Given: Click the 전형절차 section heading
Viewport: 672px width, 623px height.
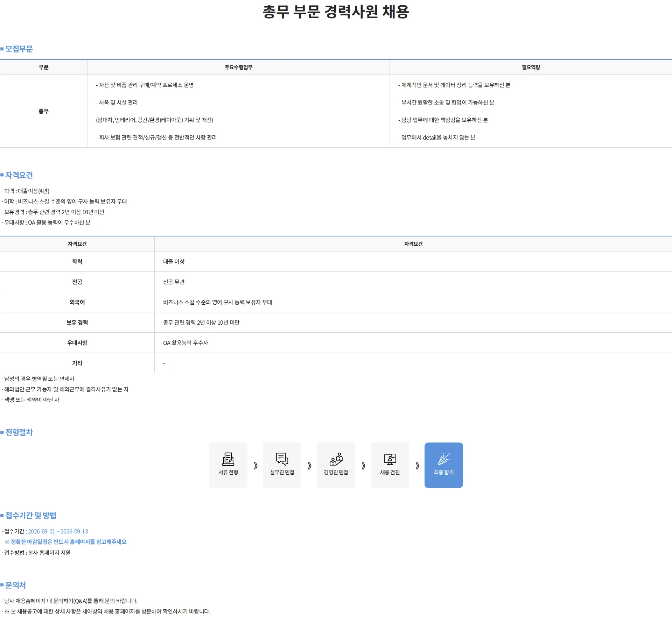Looking at the screenshot, I should 19,432.
